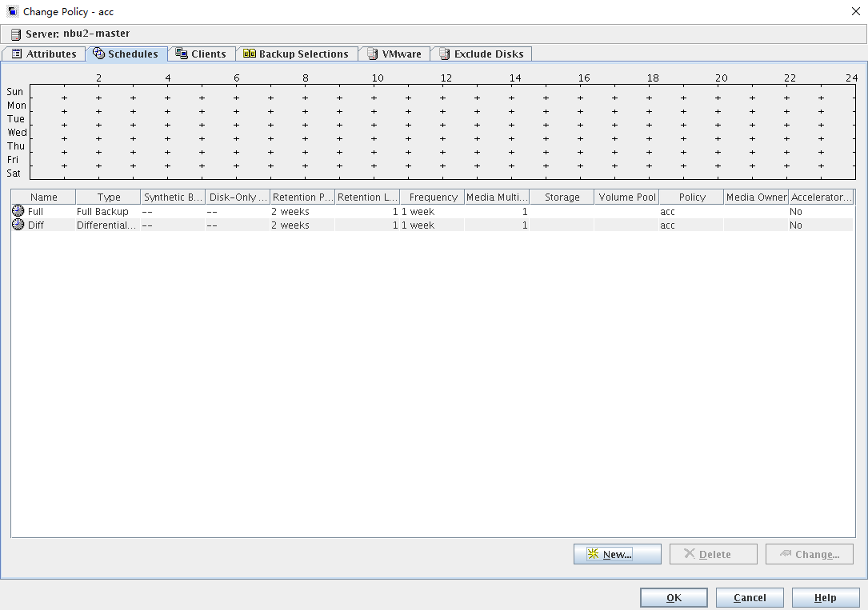
Task: Click the Clients tab computer icon
Action: pos(182,54)
